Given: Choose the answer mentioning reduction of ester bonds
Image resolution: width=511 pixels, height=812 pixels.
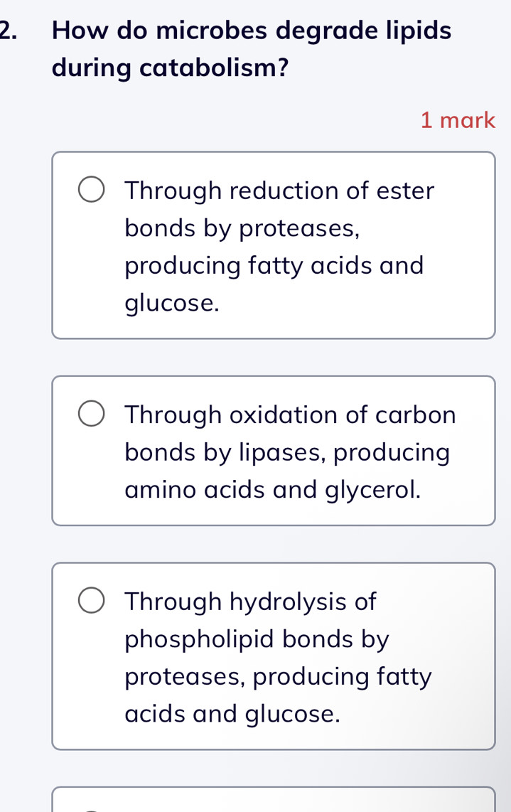Looking at the screenshot, I should pos(273,245).
